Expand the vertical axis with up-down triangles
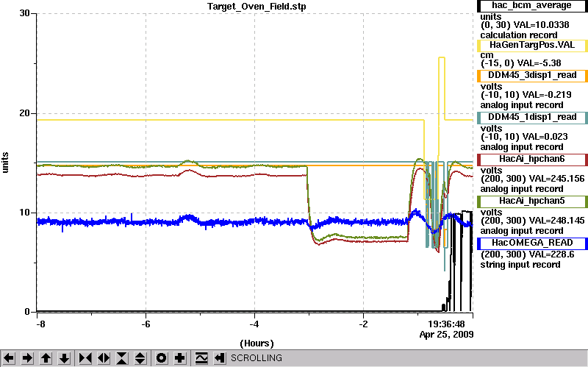Viewport: 588px width, 367px height. tap(140, 358)
